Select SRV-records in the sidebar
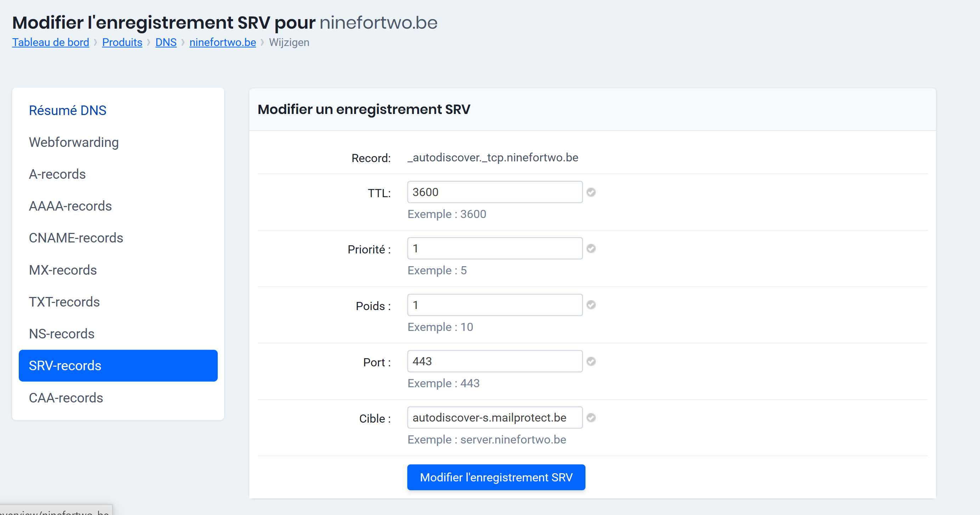 pyautogui.click(x=65, y=365)
